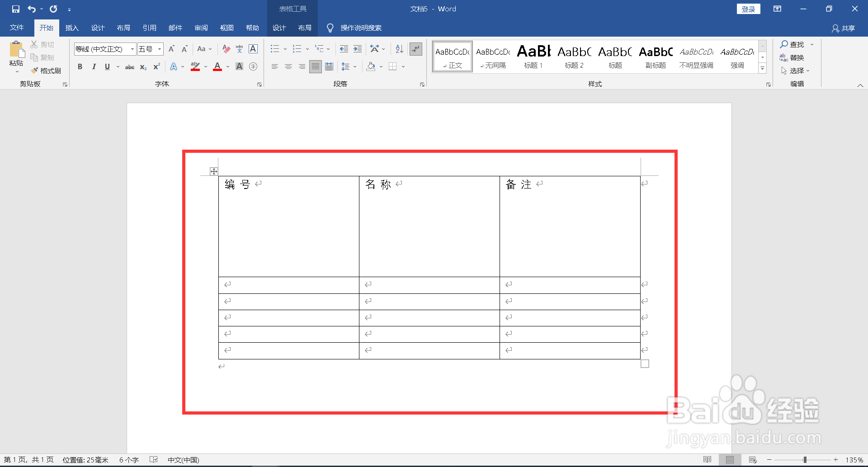This screenshot has width=868, height=467.
Task: Switch to the View (视图) tab
Action: [227, 28]
